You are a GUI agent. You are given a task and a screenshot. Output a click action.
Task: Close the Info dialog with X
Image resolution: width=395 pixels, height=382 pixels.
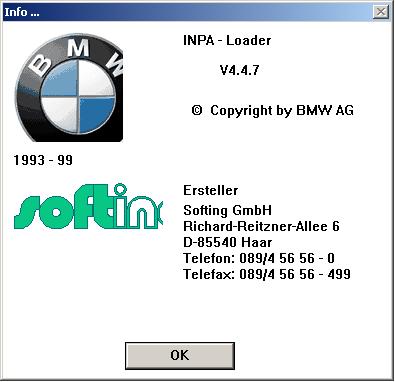click(x=381, y=12)
